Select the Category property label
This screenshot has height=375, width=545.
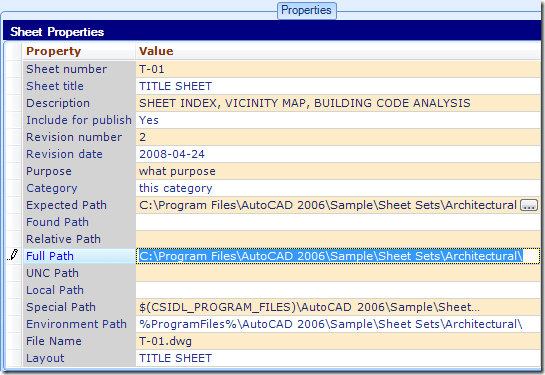[x=52, y=188]
